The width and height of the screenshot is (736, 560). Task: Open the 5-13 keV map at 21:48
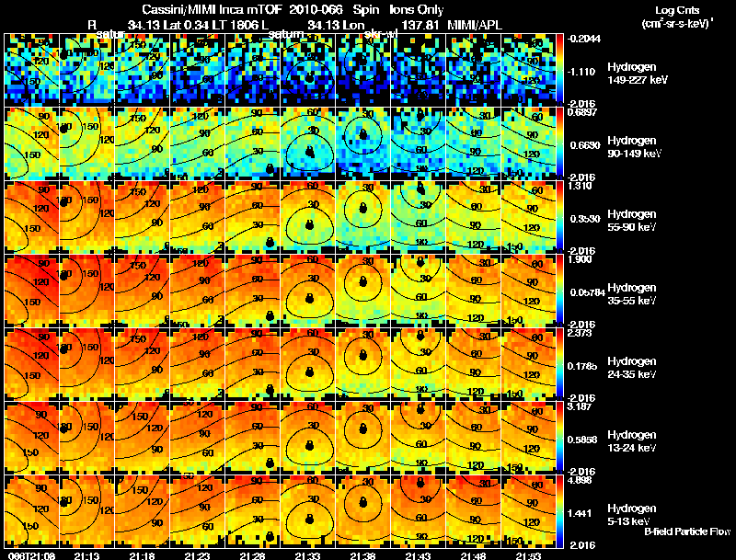click(x=474, y=511)
